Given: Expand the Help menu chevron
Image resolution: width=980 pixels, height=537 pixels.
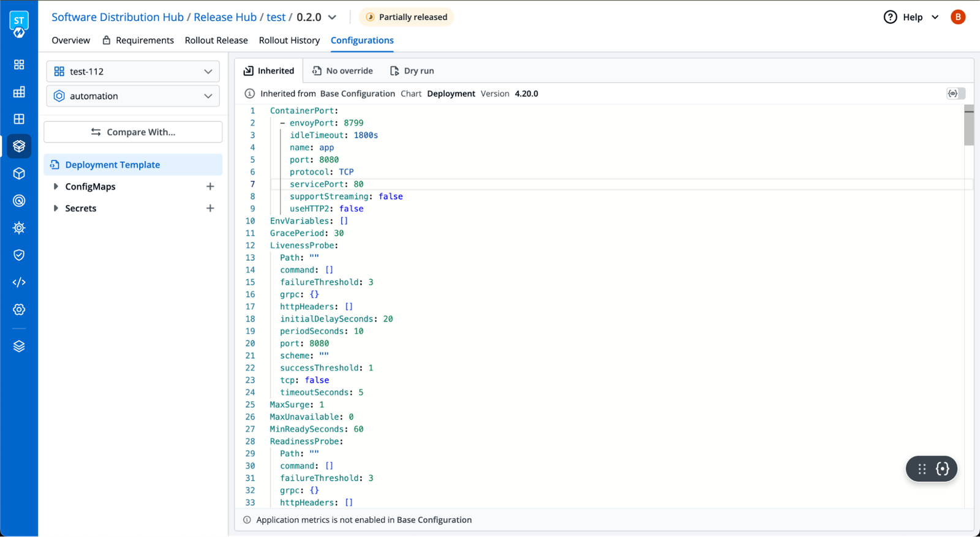Looking at the screenshot, I should (935, 17).
